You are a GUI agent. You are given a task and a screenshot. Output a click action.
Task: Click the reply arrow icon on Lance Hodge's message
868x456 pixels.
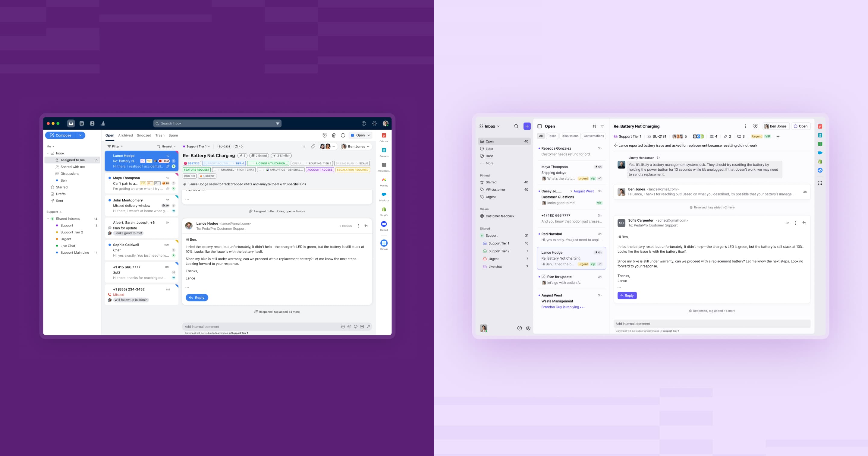[366, 226]
